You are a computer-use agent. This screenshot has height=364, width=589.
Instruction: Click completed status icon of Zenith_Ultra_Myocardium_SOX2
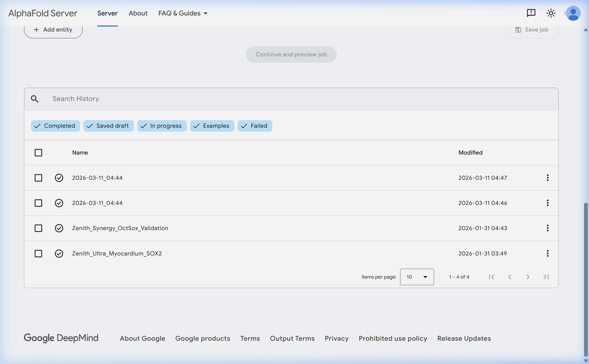[x=59, y=253]
